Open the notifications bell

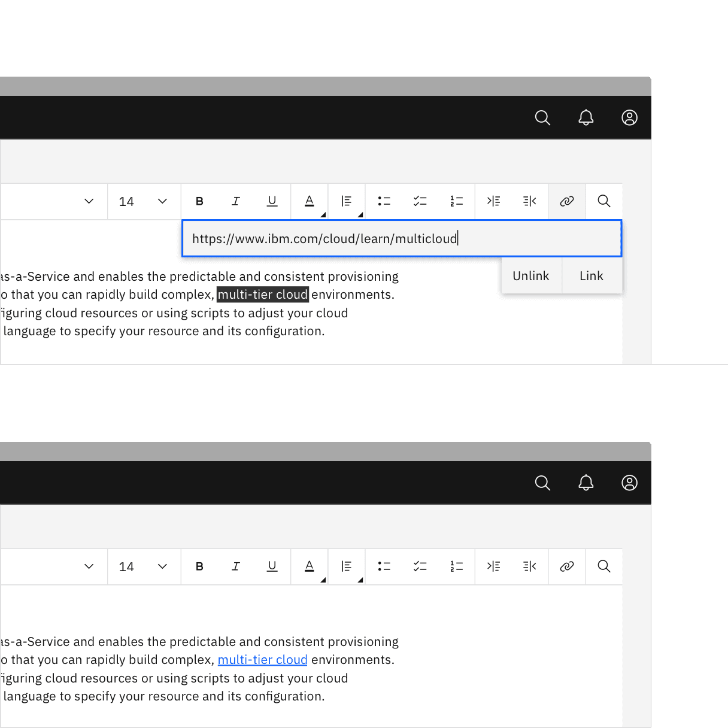click(586, 117)
